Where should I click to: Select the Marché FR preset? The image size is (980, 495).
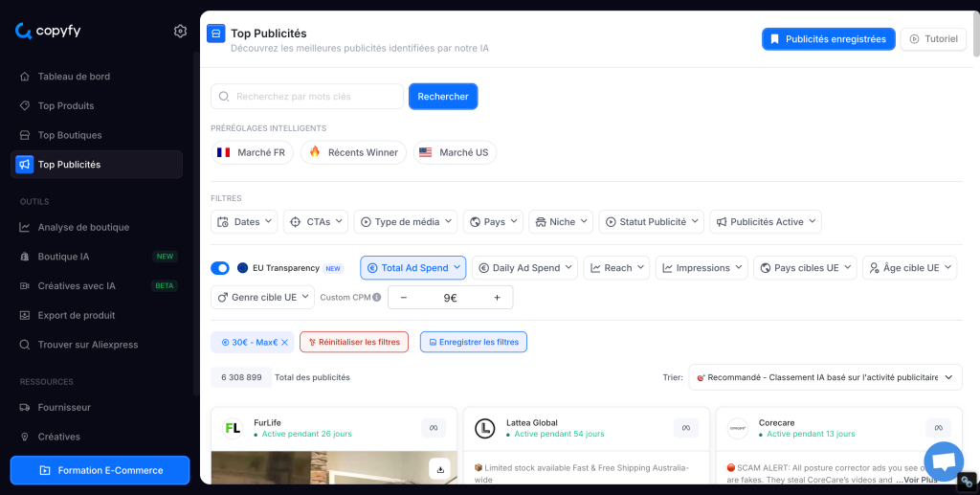click(x=252, y=152)
